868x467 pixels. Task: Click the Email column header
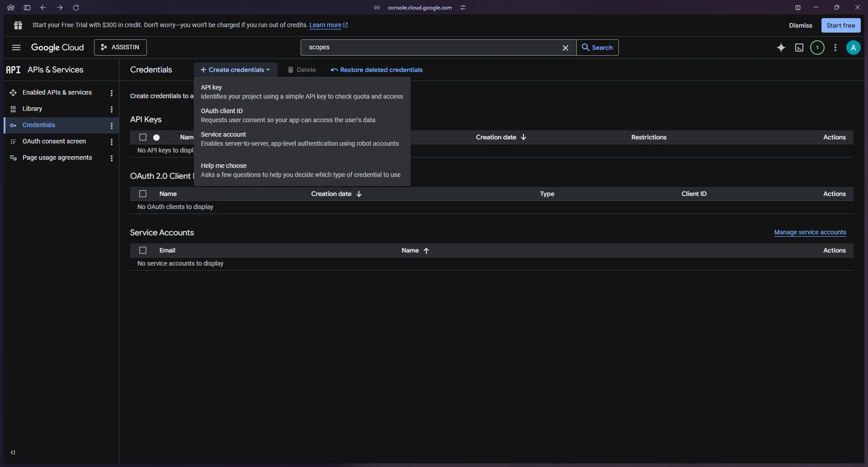pos(167,250)
